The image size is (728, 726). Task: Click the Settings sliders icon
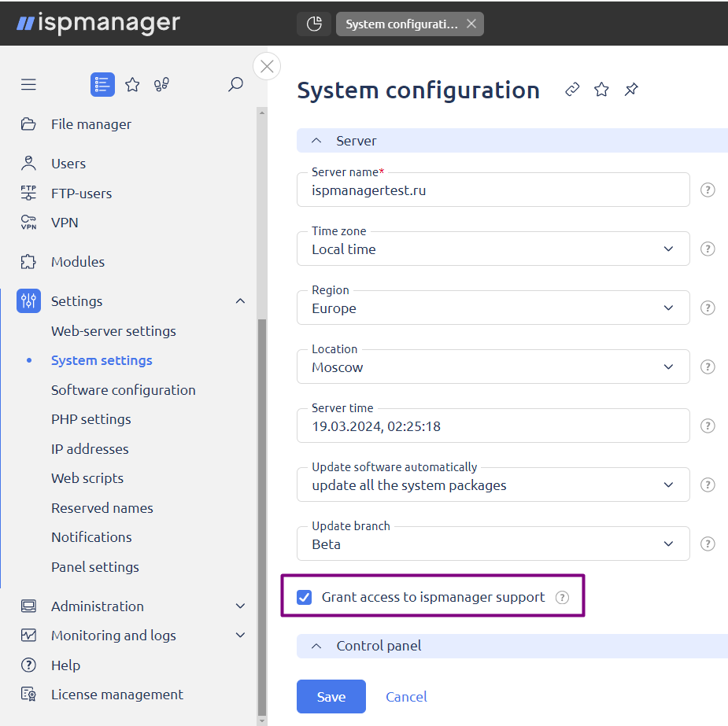(29, 300)
